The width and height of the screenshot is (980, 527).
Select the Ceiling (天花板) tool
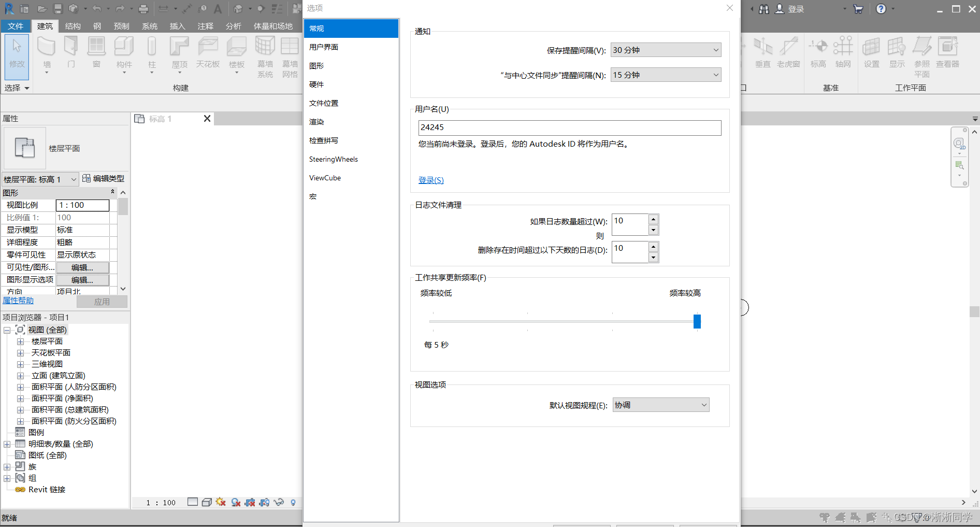point(208,53)
